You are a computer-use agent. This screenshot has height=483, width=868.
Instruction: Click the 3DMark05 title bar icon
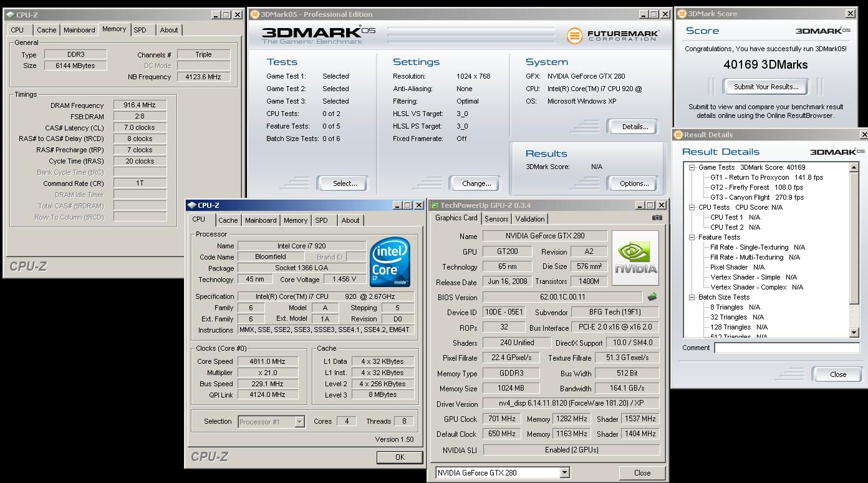point(254,14)
